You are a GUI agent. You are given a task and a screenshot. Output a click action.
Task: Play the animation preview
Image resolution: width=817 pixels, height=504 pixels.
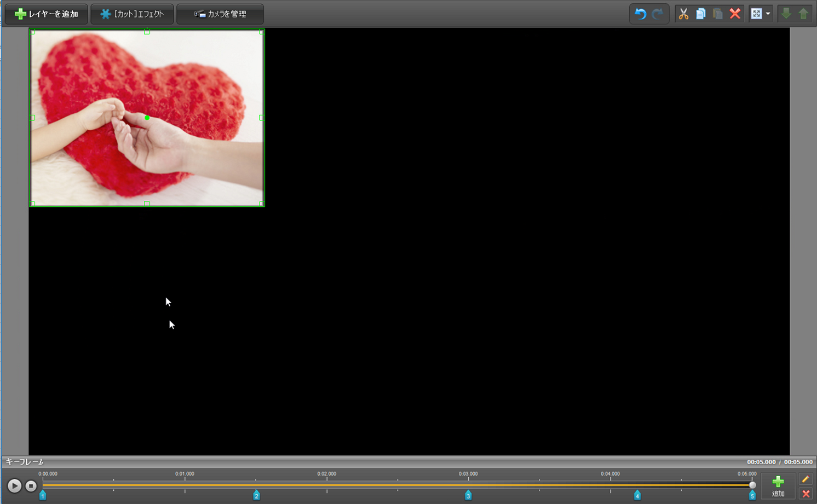point(14,486)
